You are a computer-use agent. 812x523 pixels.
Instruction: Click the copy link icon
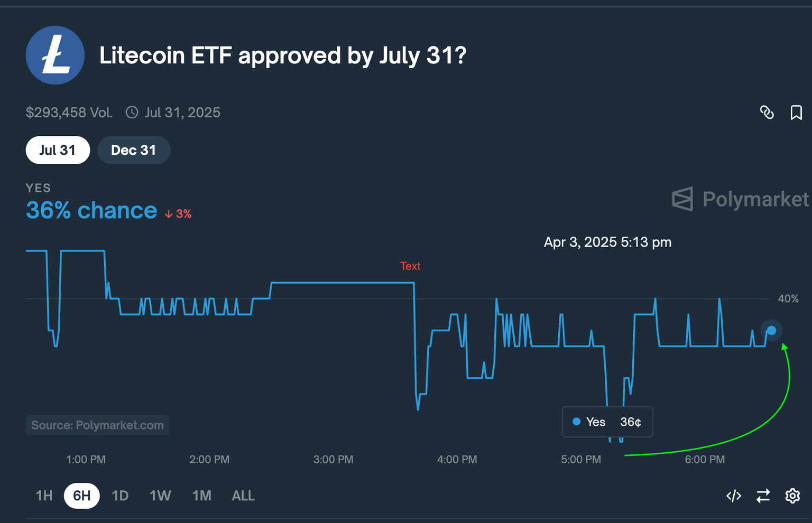pyautogui.click(x=767, y=113)
